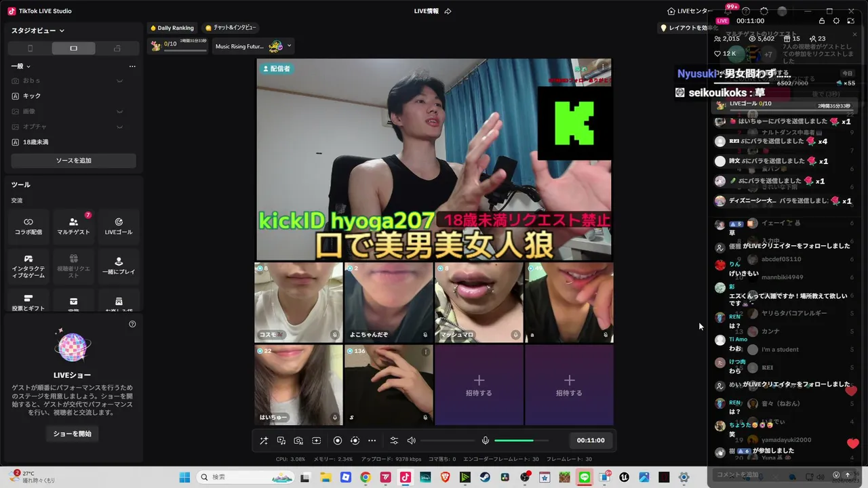Image resolution: width=868 pixels, height=488 pixels.
Task: Open the title bar help icon
Action: [746, 11]
